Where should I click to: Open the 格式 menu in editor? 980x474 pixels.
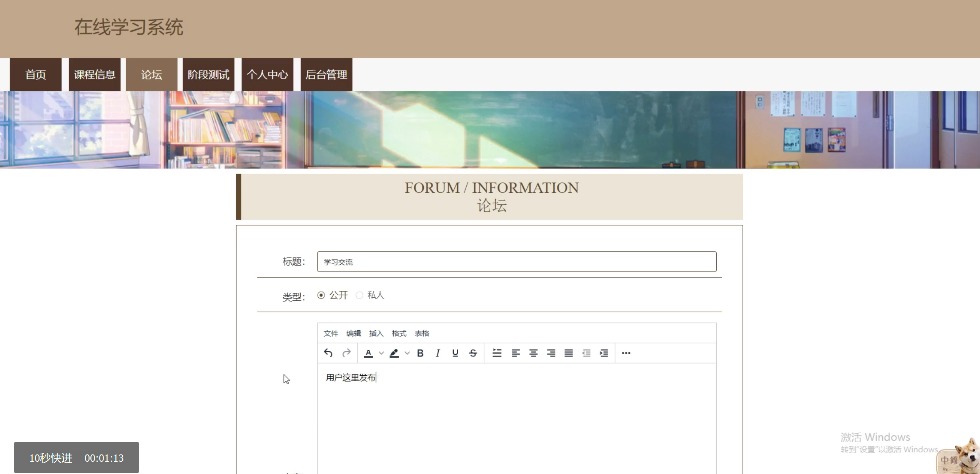point(399,333)
